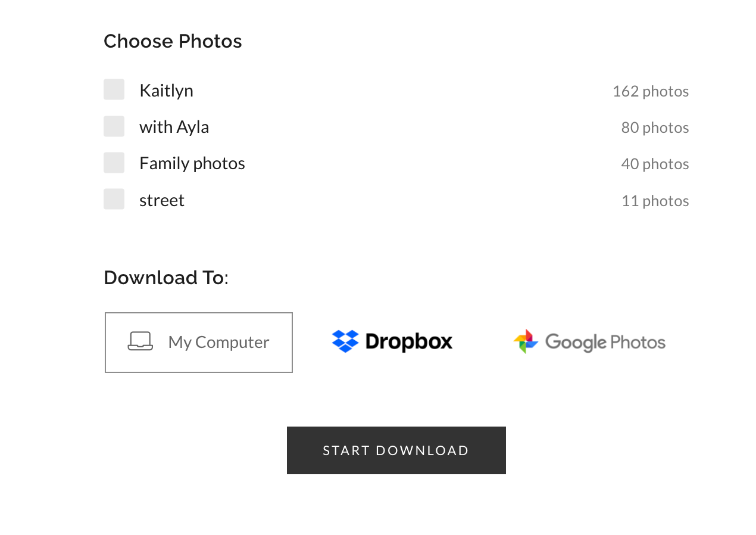
Task: Click the 80 photos count
Action: [655, 127]
